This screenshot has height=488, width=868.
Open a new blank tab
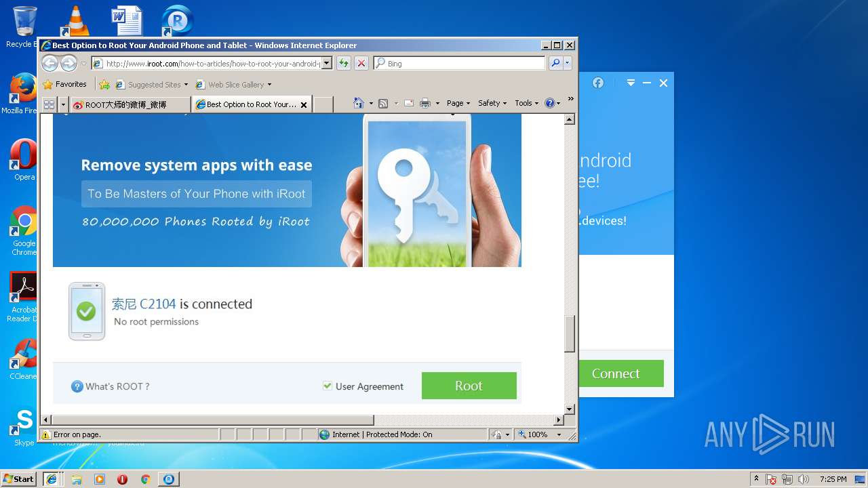[323, 104]
